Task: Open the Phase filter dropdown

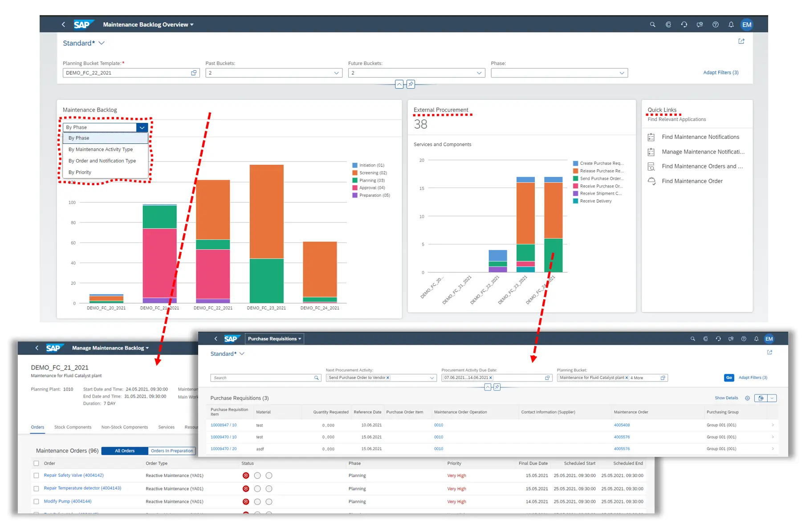Action: [622, 73]
